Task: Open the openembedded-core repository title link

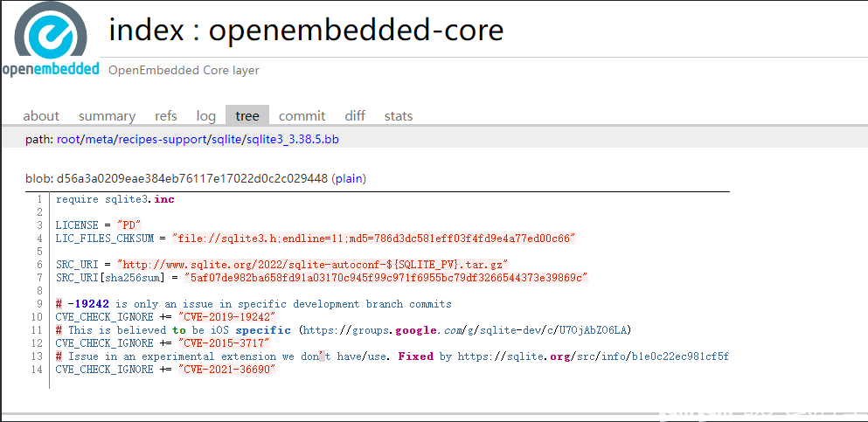Action: click(356, 31)
